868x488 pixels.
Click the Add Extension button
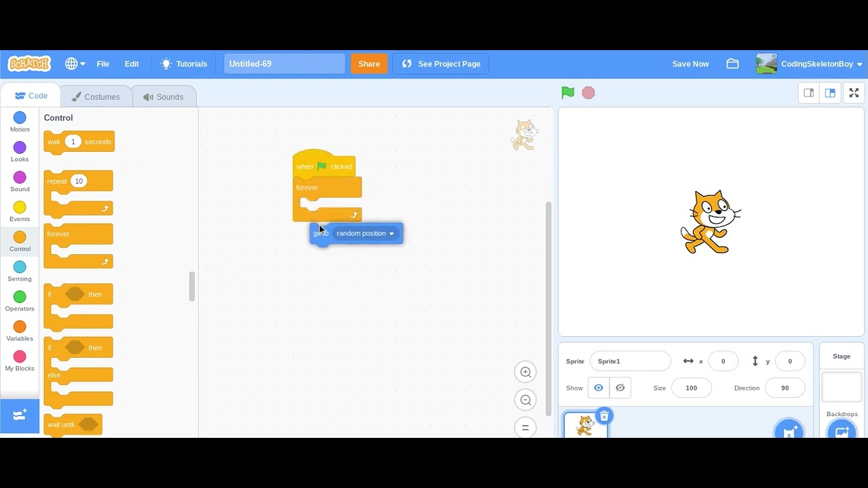click(x=20, y=415)
